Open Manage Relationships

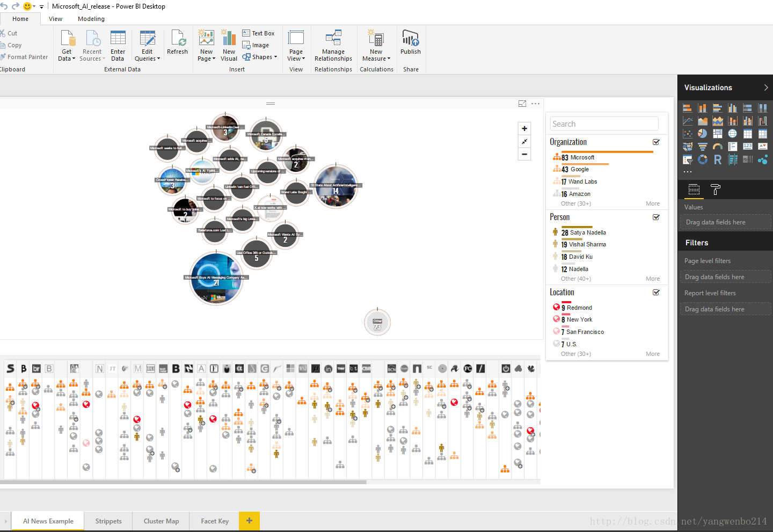coord(333,46)
